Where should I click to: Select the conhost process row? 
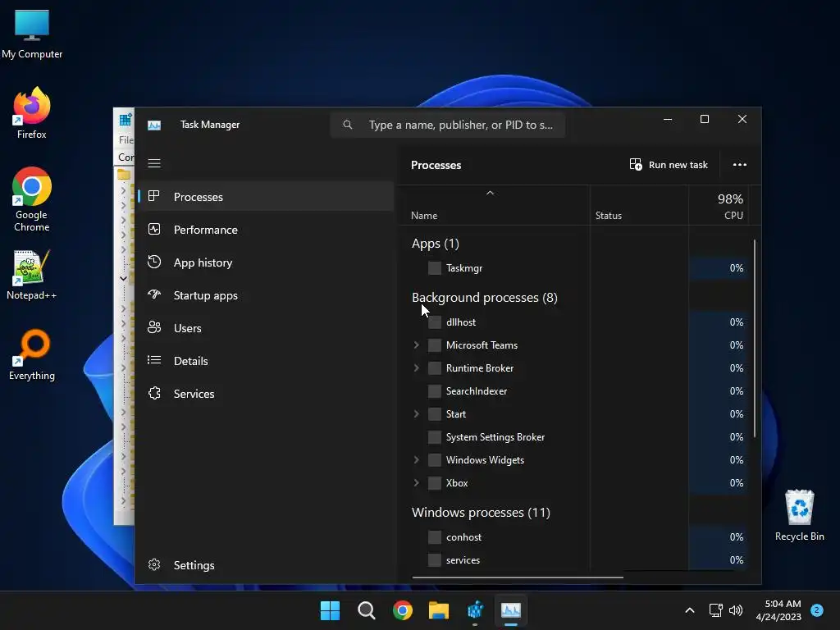578,536
